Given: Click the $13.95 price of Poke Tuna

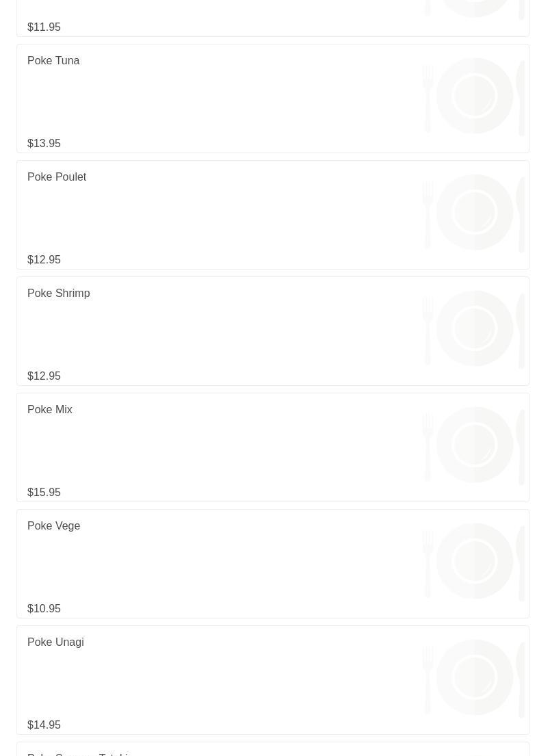Looking at the screenshot, I should (44, 144).
